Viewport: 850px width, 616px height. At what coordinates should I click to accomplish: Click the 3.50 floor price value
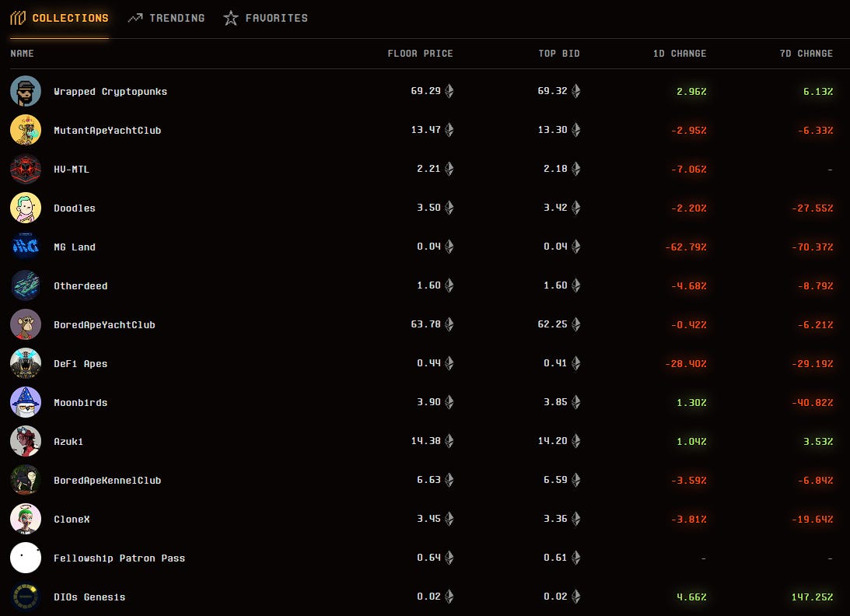tap(428, 208)
